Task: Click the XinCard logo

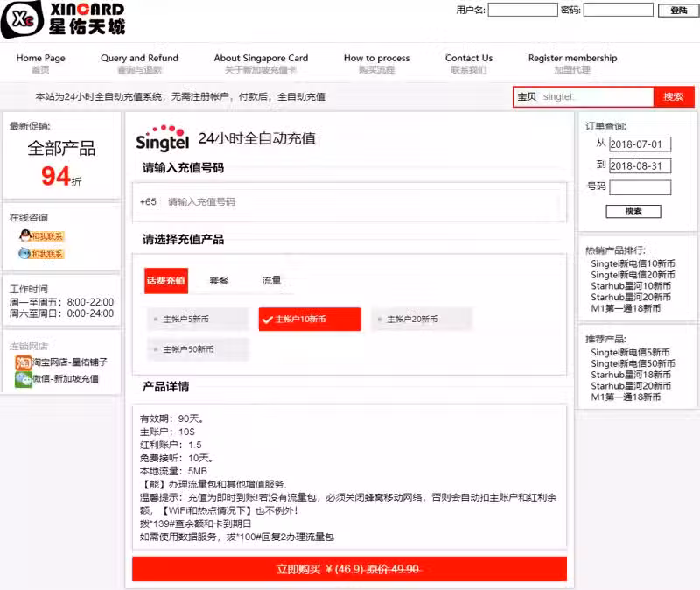Action: (63, 18)
